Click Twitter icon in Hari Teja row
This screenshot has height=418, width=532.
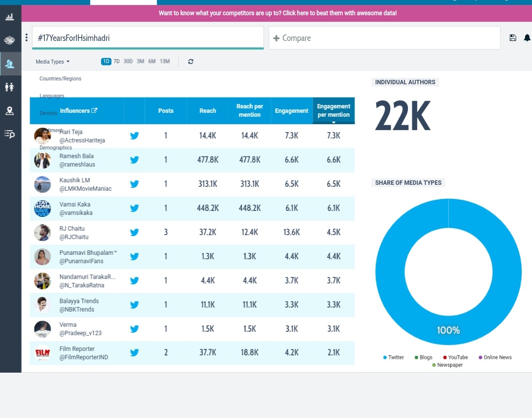point(134,136)
